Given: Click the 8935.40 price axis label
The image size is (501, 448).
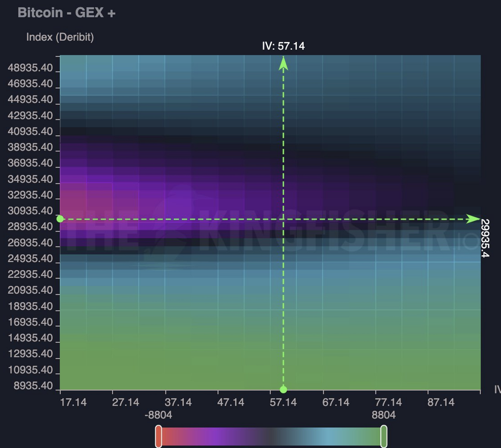Looking at the screenshot, I should (33, 386).
